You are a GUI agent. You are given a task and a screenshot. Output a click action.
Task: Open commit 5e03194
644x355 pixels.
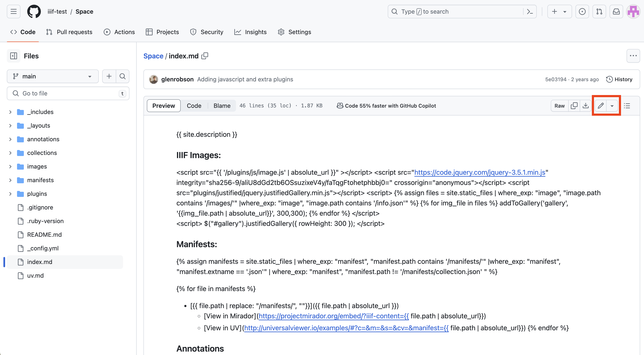(x=556, y=79)
